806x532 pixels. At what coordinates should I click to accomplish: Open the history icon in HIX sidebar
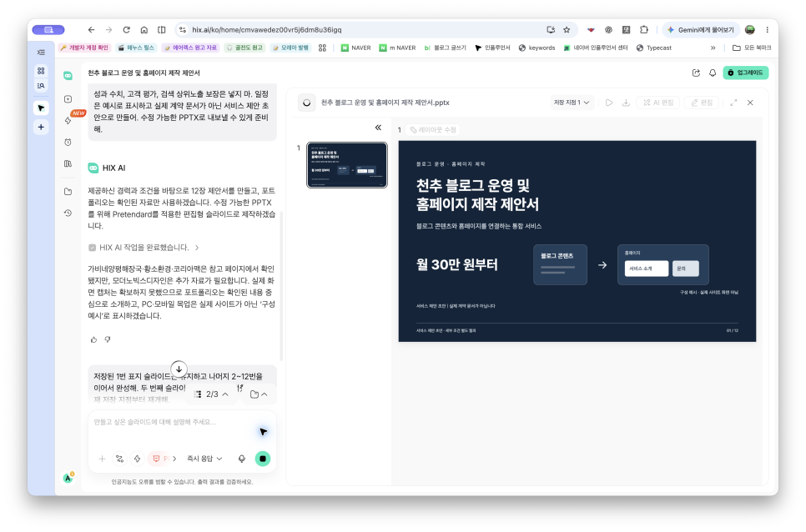click(x=68, y=213)
